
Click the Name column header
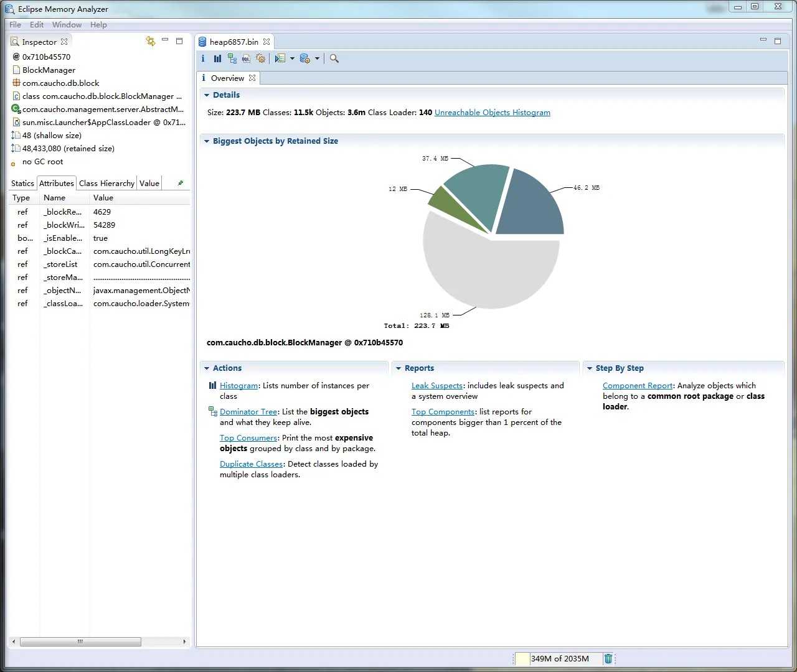point(65,198)
